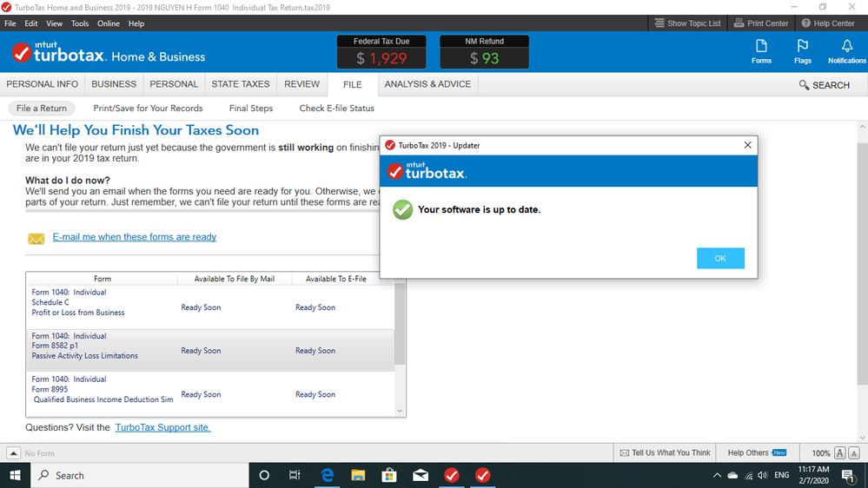868x488 pixels.
Task: Open the TurboTax Support site link
Action: click(x=162, y=427)
